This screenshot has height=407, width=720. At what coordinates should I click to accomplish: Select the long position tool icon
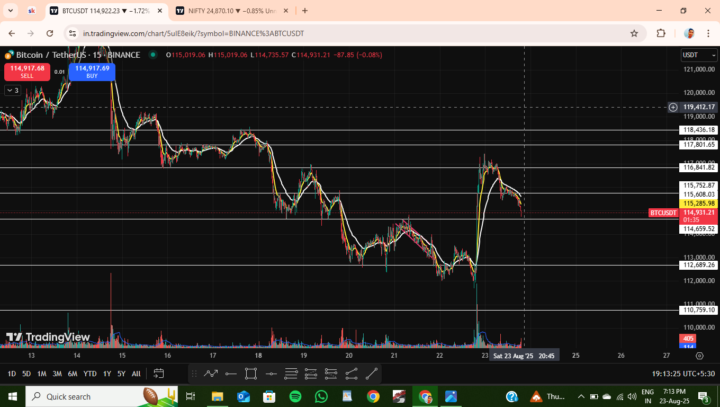(311, 373)
